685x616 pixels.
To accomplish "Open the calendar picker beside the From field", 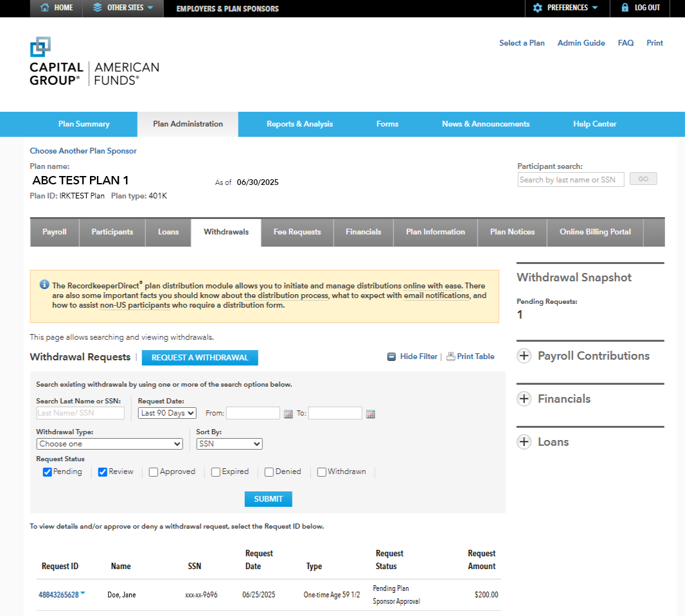I will (x=288, y=414).
